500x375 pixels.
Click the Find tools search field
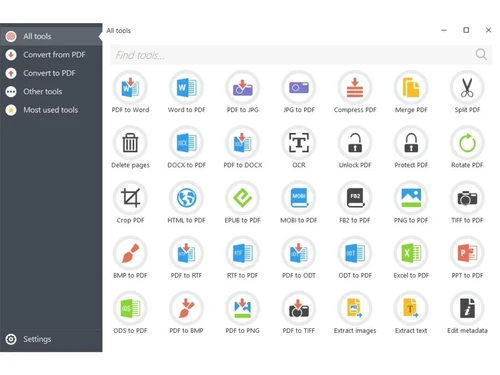pos(301,55)
